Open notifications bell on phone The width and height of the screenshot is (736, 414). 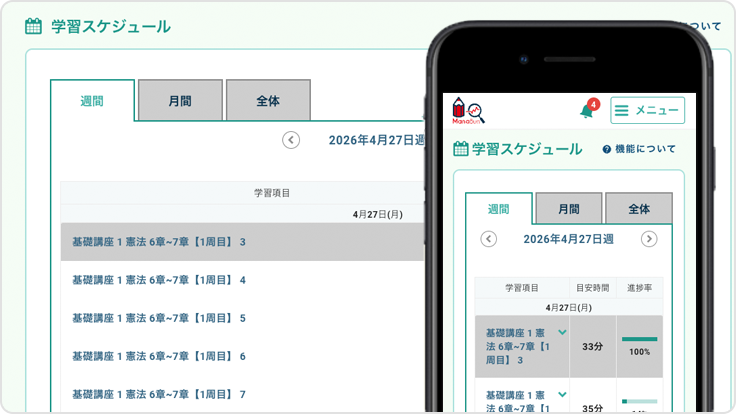click(586, 112)
